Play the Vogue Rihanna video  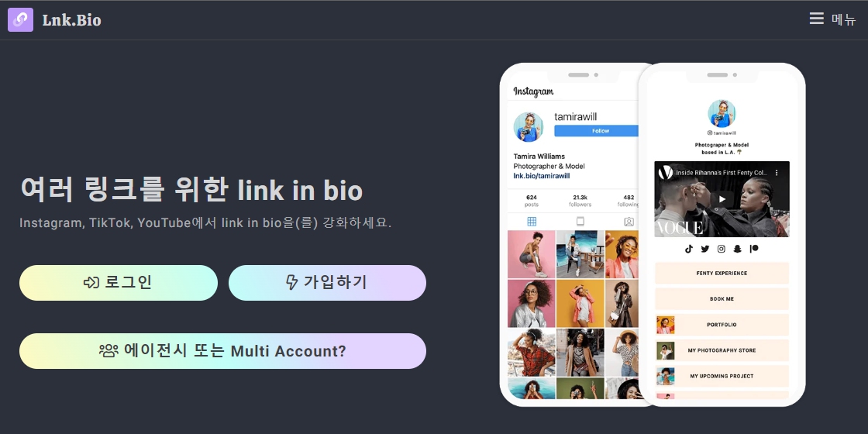722,199
